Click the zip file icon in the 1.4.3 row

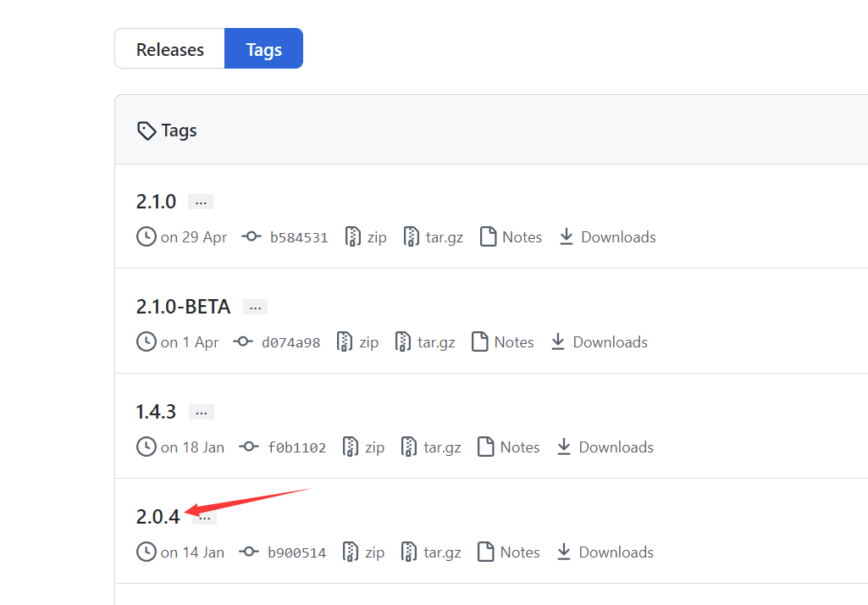click(x=351, y=447)
